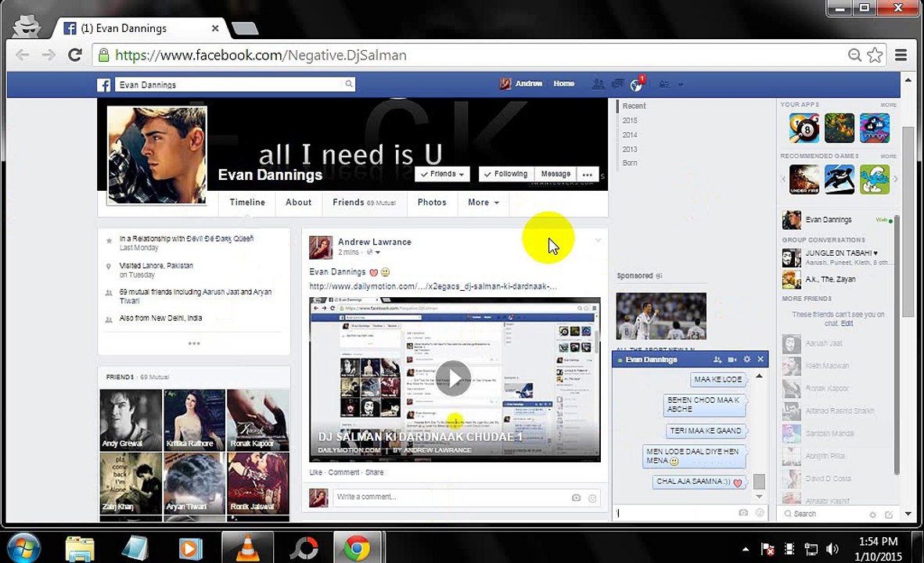Image resolution: width=924 pixels, height=563 pixels.
Task: Open the Chrome menu hamburger icon
Action: [901, 56]
